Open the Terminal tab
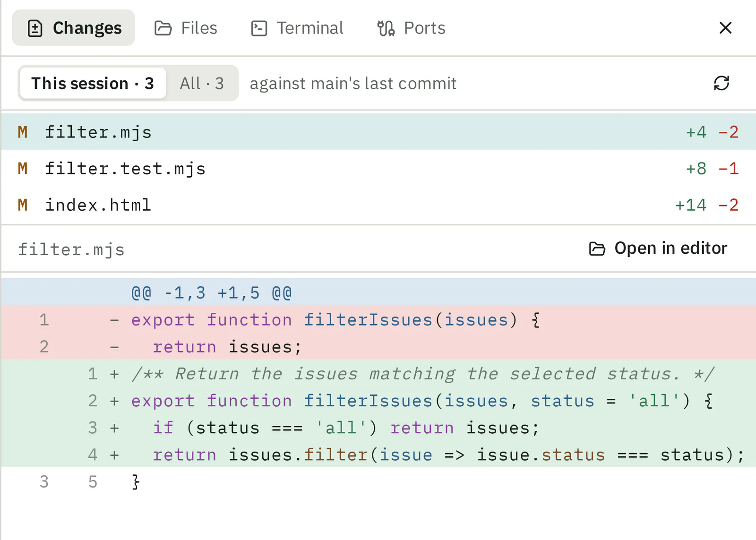The height and width of the screenshot is (540, 756). 297,28
